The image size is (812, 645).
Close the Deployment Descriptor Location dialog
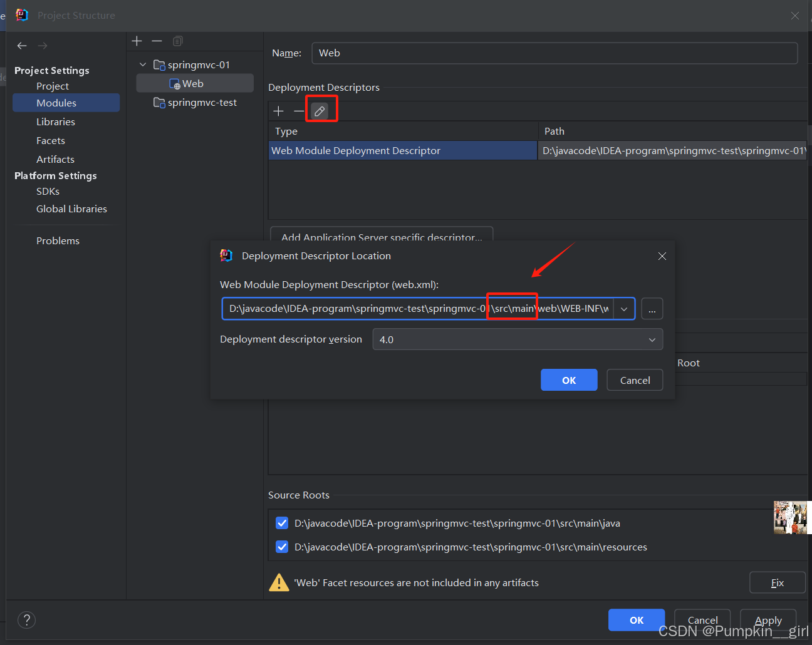tap(662, 256)
